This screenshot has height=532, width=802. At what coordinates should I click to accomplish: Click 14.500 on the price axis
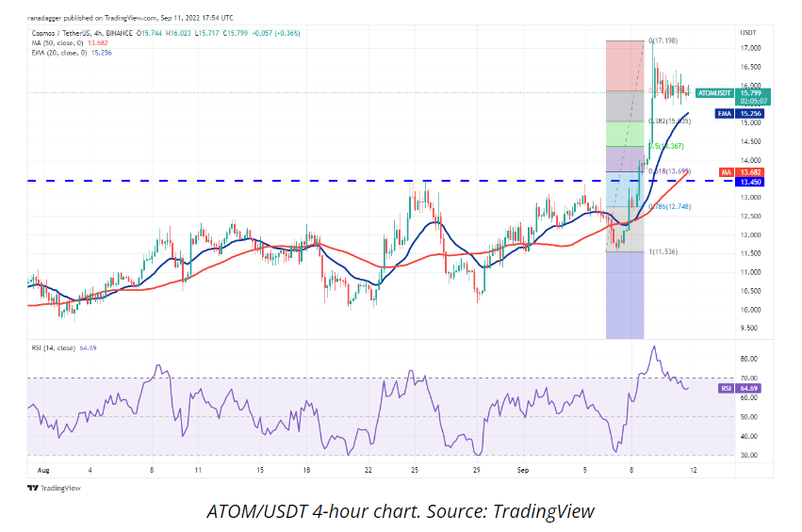[x=750, y=141]
